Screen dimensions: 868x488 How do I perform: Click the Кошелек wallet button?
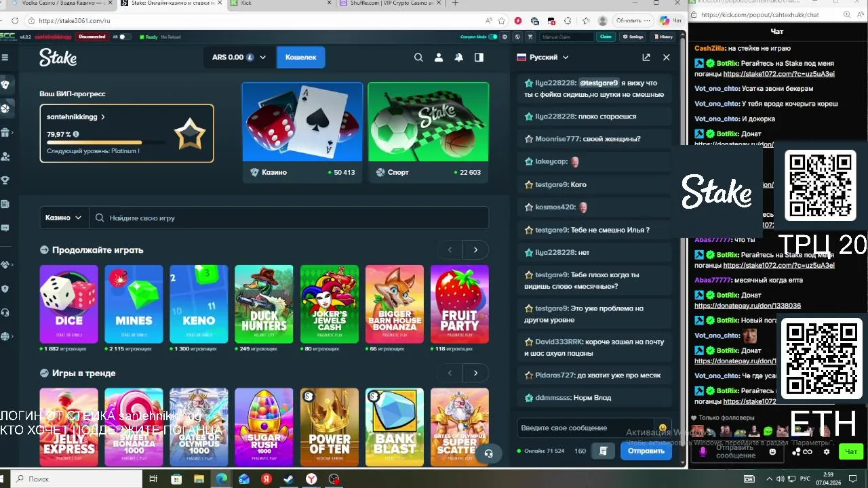point(300,58)
